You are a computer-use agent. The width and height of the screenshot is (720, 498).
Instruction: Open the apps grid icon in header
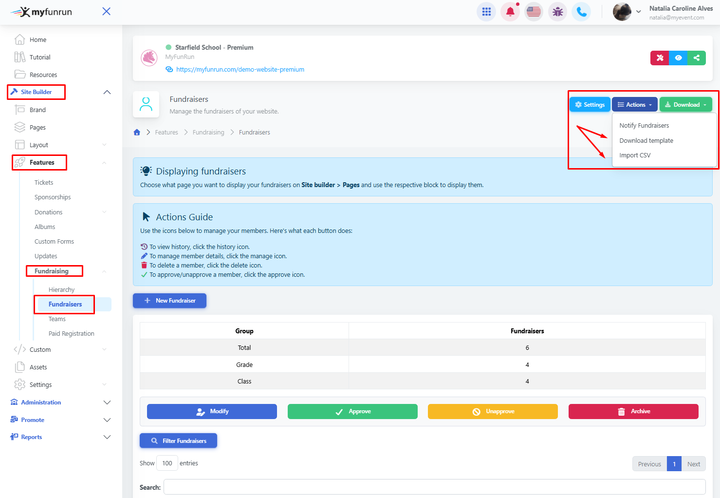486,12
